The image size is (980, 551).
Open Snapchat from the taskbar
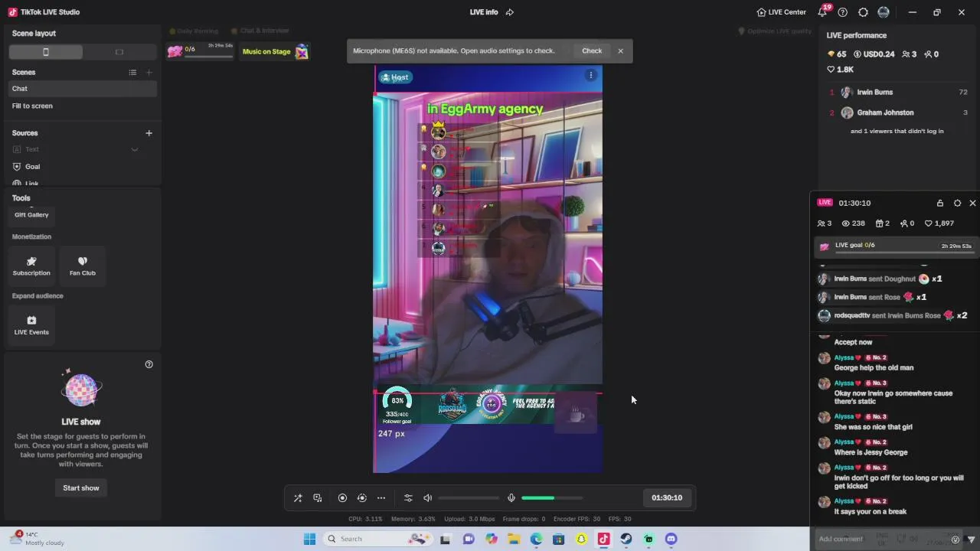tap(581, 539)
